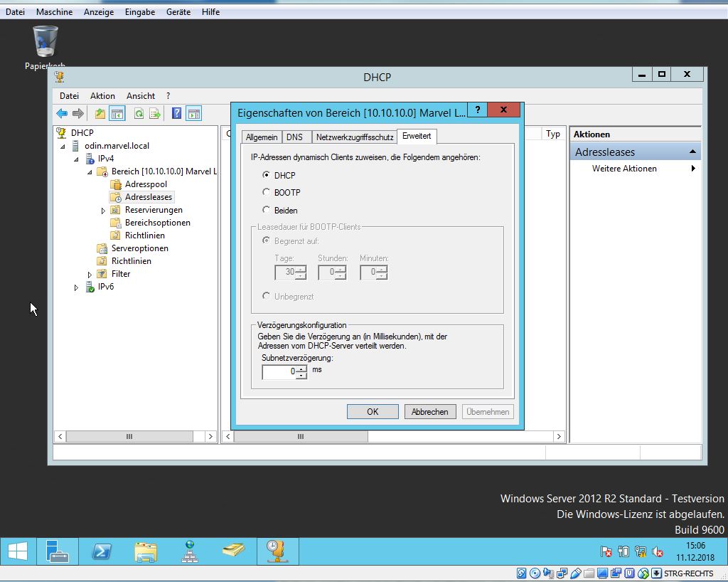Click the Forward arrow in the DHCP toolbar
Screen dimensions: 728x582
[x=78, y=113]
